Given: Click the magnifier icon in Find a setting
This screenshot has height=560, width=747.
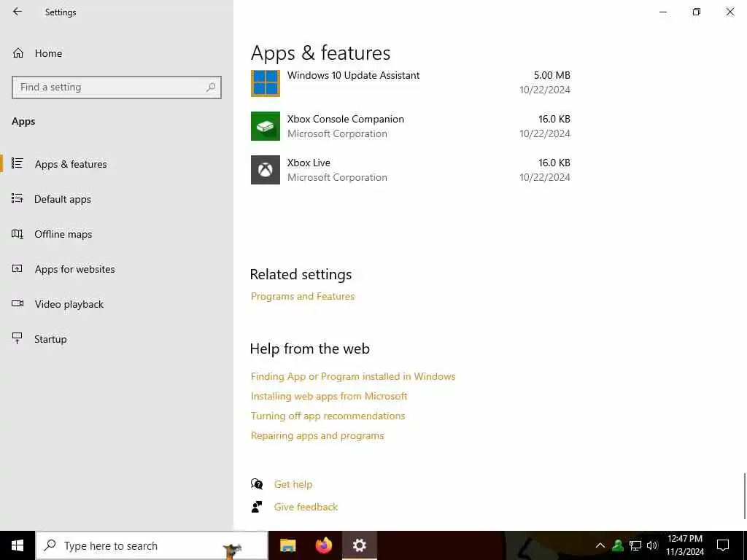Looking at the screenshot, I should 211,87.
